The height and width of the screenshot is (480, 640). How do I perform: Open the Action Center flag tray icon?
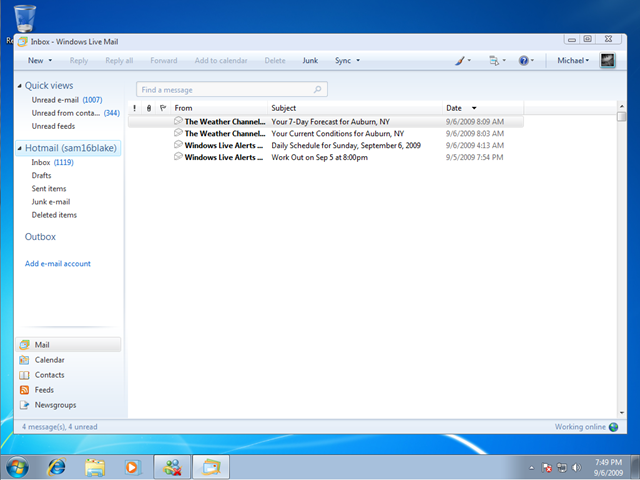547,468
